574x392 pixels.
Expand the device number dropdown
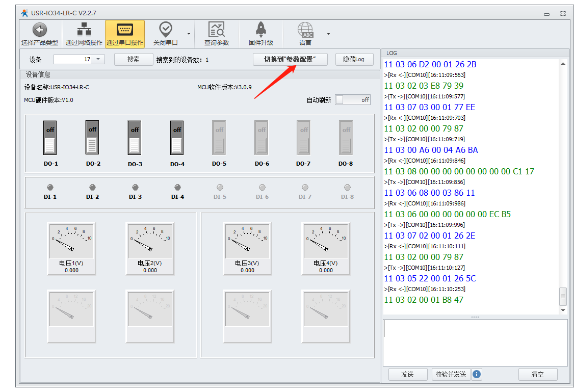pyautogui.click(x=98, y=59)
